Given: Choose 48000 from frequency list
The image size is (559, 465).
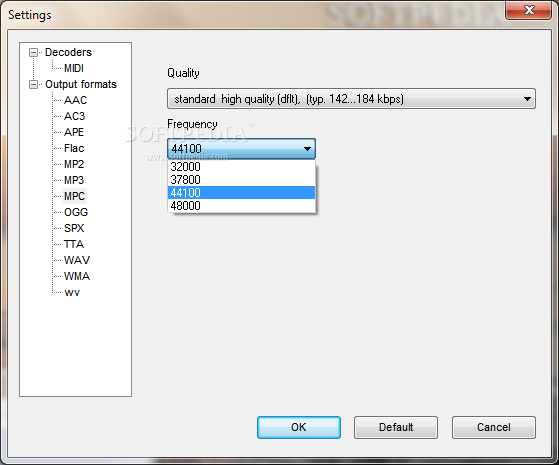Looking at the screenshot, I should coord(241,206).
